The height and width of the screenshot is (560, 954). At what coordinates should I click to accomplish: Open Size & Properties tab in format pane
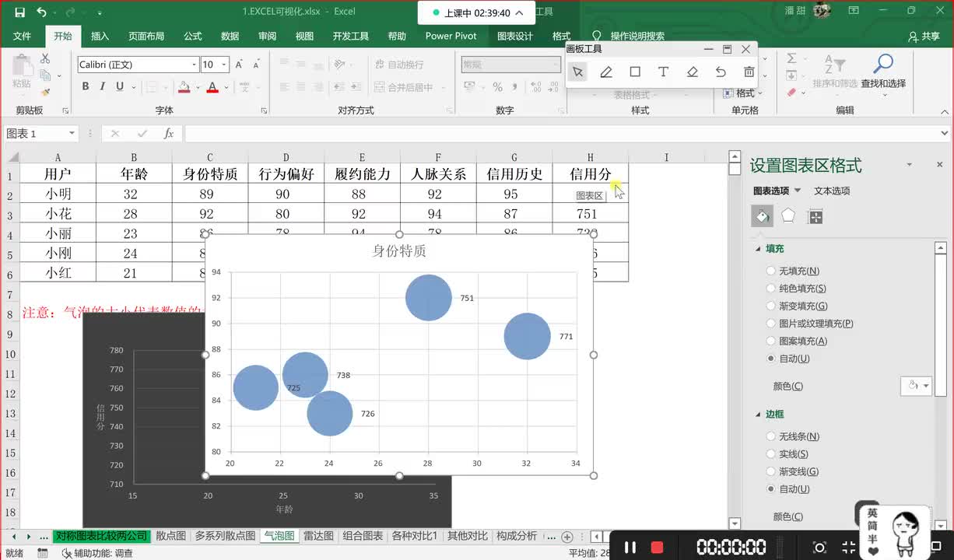[x=815, y=216]
